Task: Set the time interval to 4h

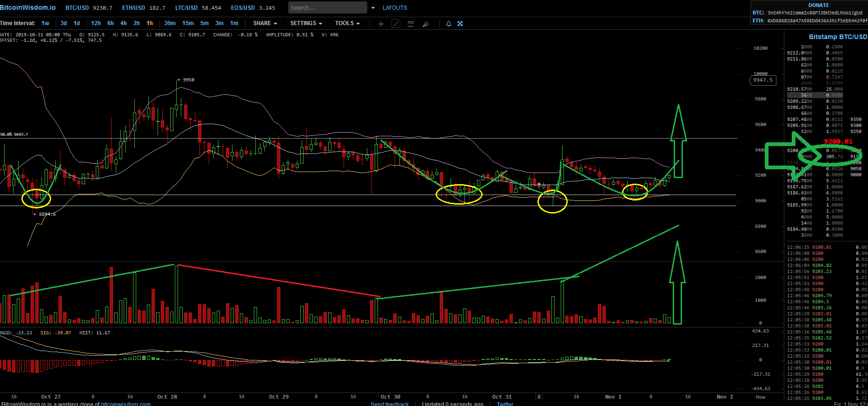Action: coord(123,23)
